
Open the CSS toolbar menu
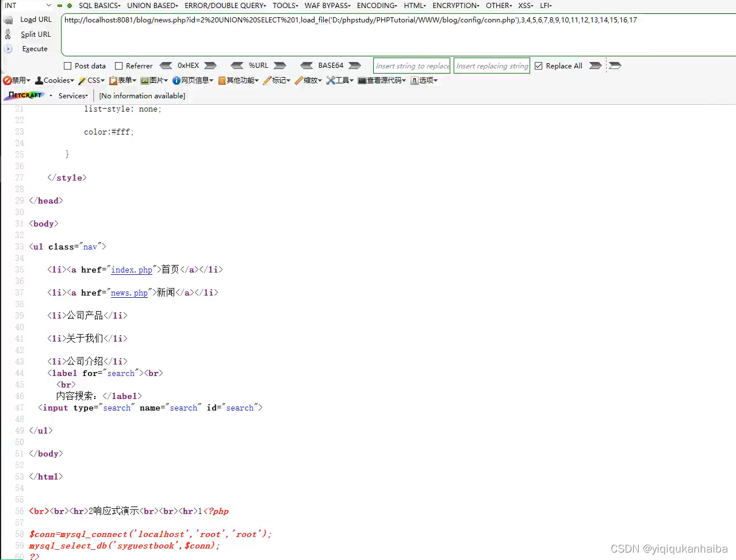coord(91,80)
